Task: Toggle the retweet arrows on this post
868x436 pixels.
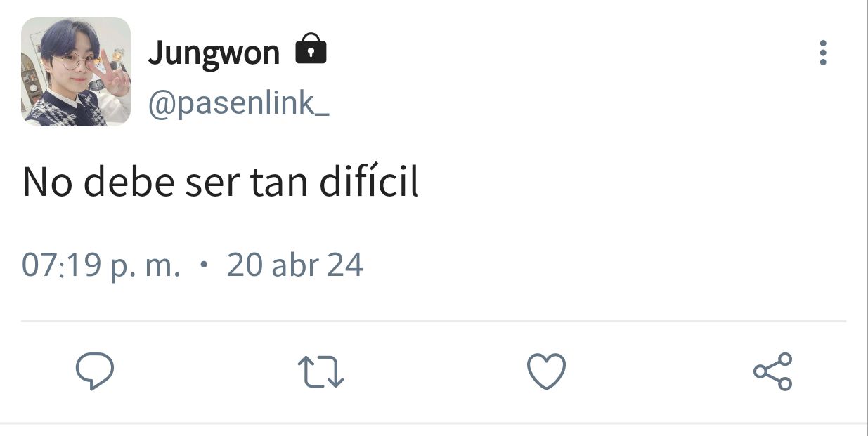Action: pos(320,372)
